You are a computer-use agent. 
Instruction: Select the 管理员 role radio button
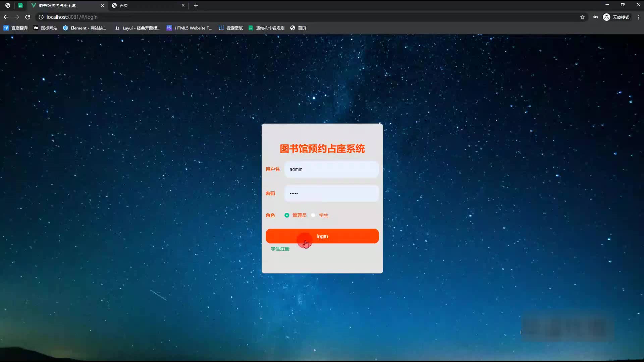pos(287,215)
